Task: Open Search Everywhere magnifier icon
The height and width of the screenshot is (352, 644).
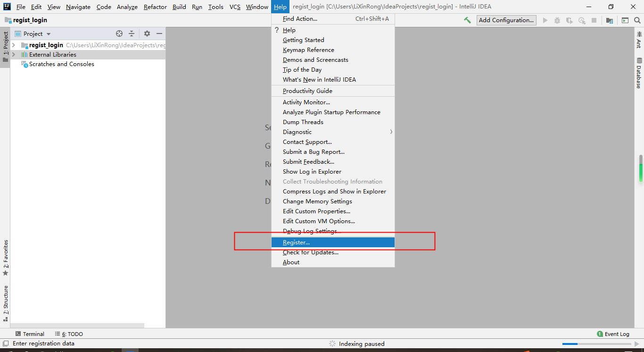Action: (638, 20)
